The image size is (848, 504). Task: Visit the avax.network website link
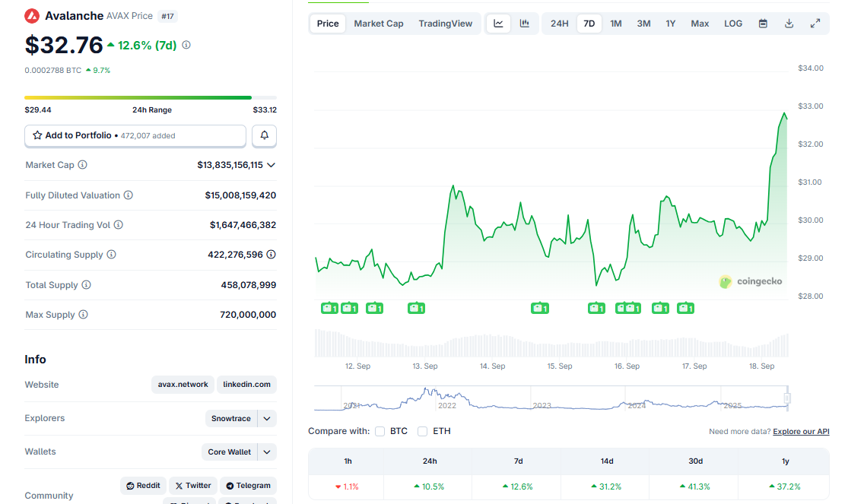pos(183,385)
